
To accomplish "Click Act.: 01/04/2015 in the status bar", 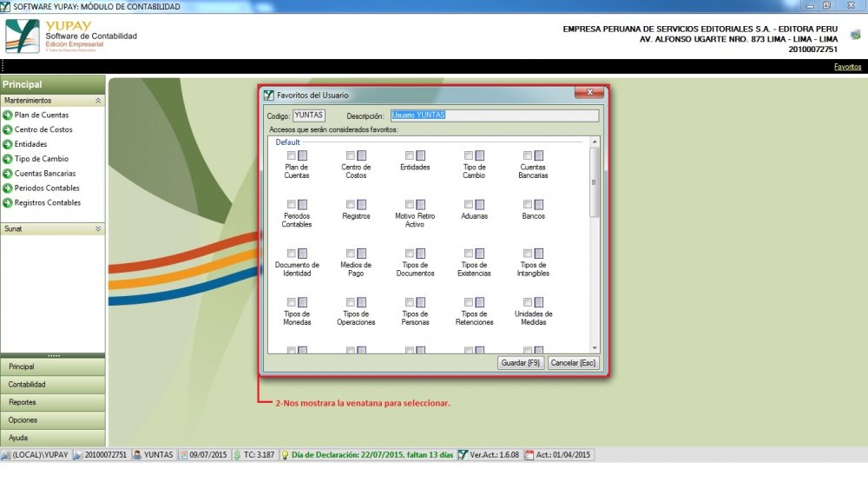I will [x=563, y=455].
